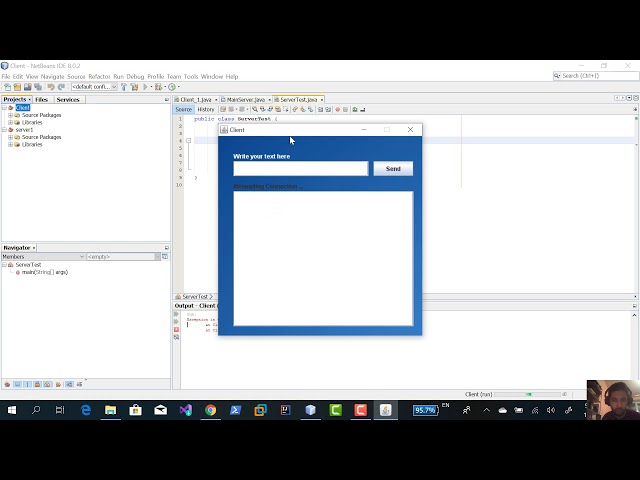Toggle Show Inherited Members in Navigator bottom bar

[7, 384]
